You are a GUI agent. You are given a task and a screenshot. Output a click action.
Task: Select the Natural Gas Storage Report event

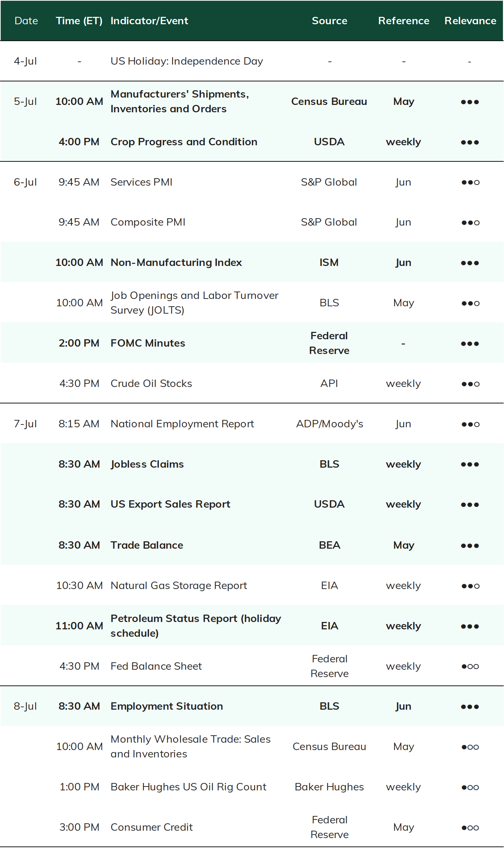pos(179,585)
